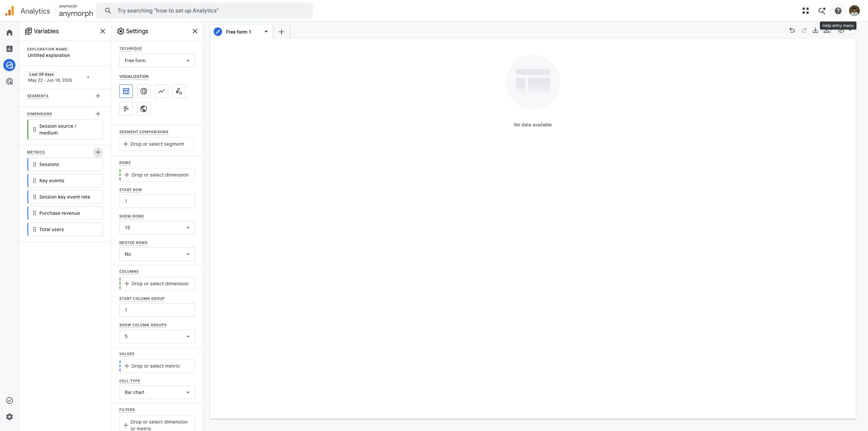Select the Session source / medium dimension

(x=65, y=129)
